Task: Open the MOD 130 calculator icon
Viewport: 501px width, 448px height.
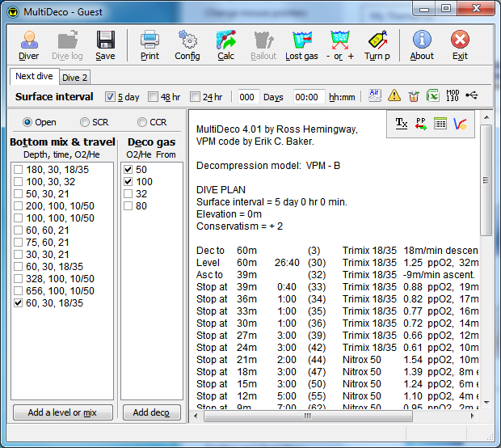Action: [453, 95]
